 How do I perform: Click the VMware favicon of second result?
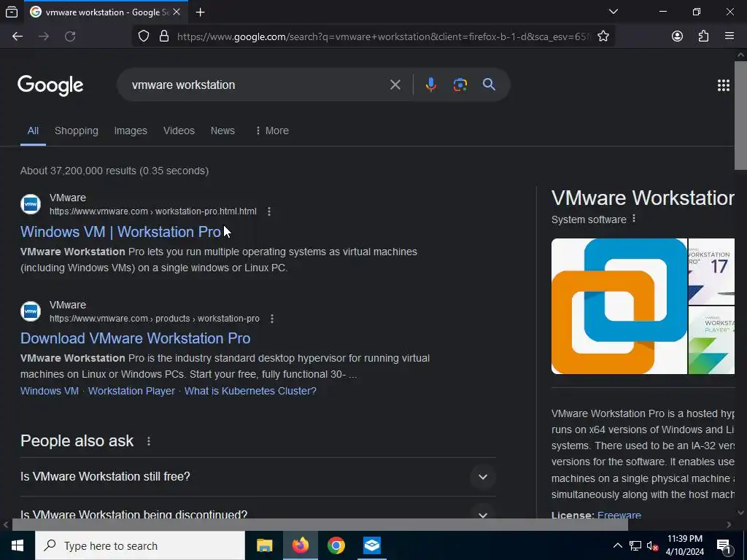click(x=31, y=311)
